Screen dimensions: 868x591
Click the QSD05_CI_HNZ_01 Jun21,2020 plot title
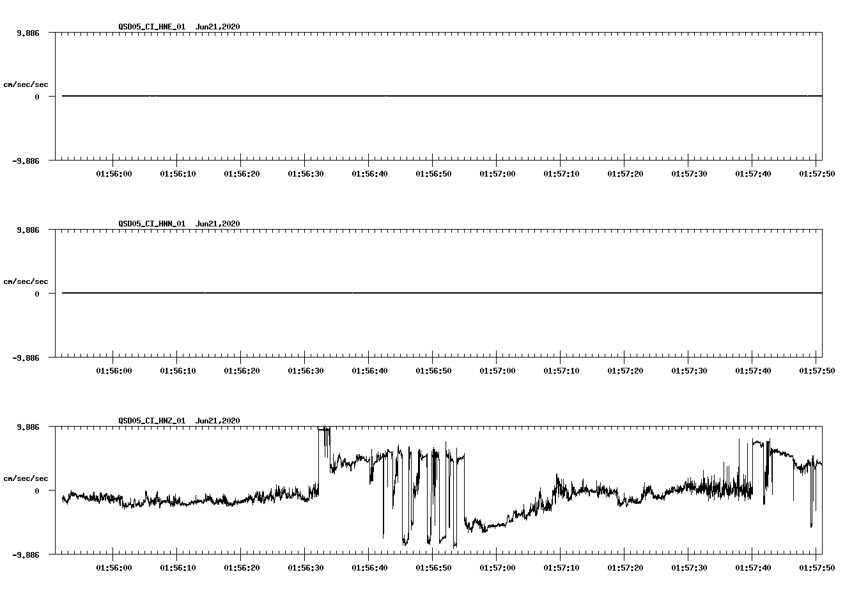click(179, 421)
